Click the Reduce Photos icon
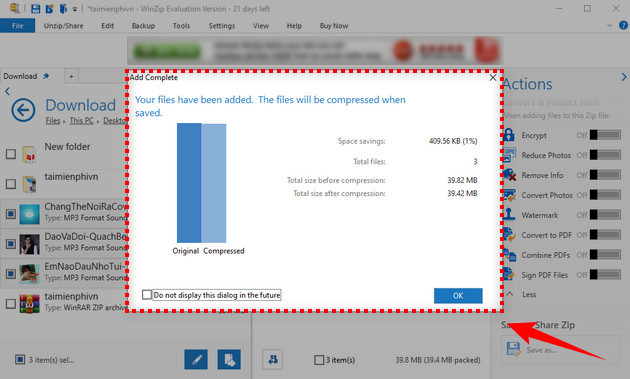The image size is (630, 379). (x=509, y=155)
